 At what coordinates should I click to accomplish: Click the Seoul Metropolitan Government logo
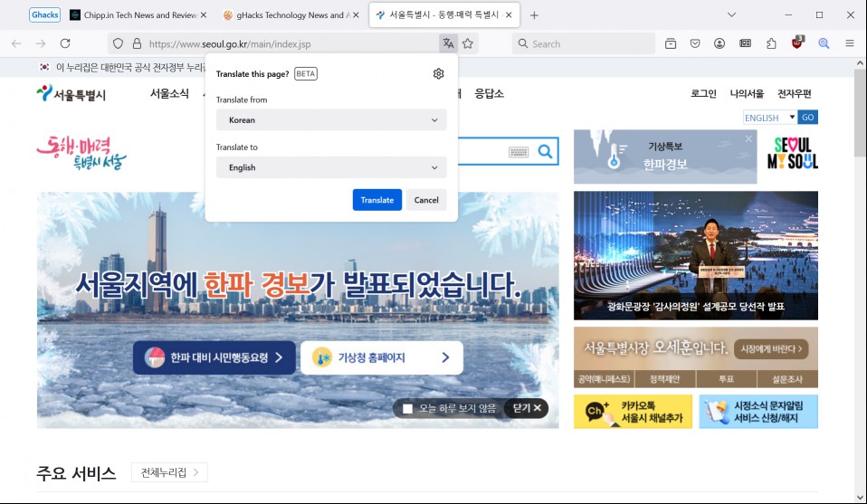[71, 94]
